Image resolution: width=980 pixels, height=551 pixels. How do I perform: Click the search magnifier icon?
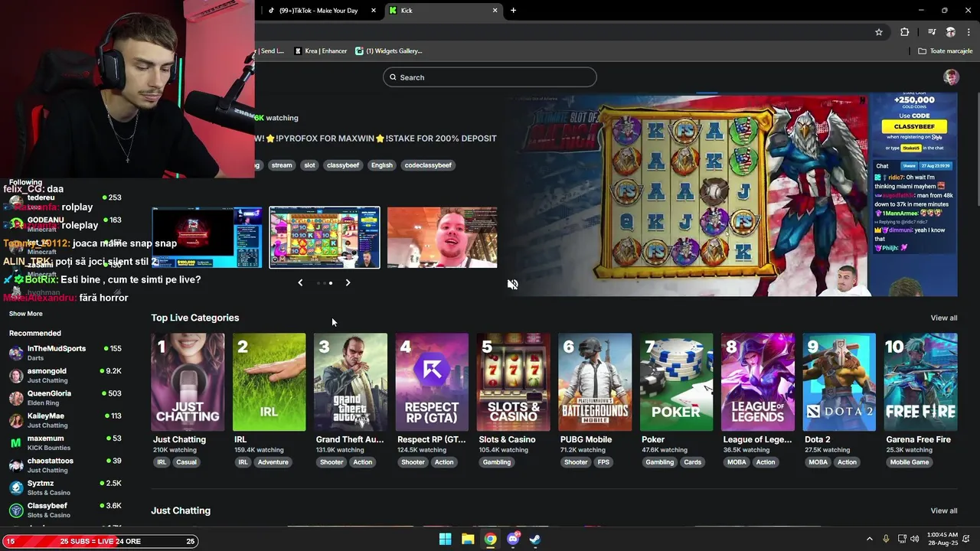tap(393, 77)
